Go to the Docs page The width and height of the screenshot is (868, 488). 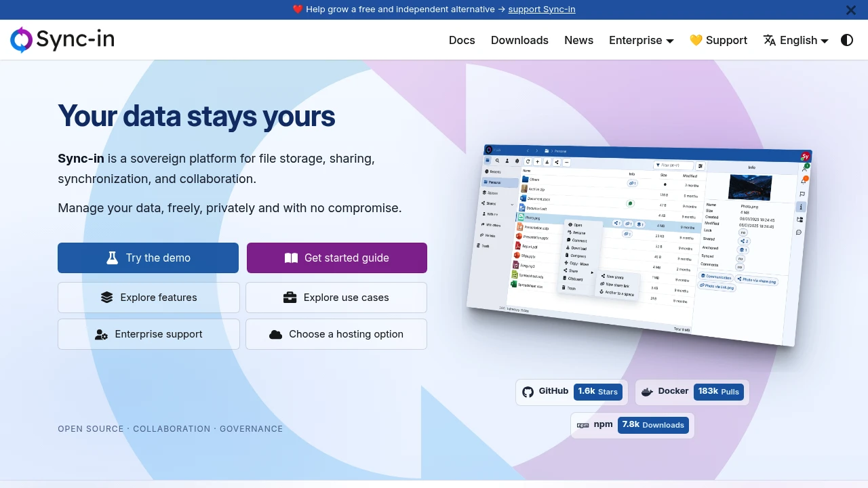tap(462, 40)
